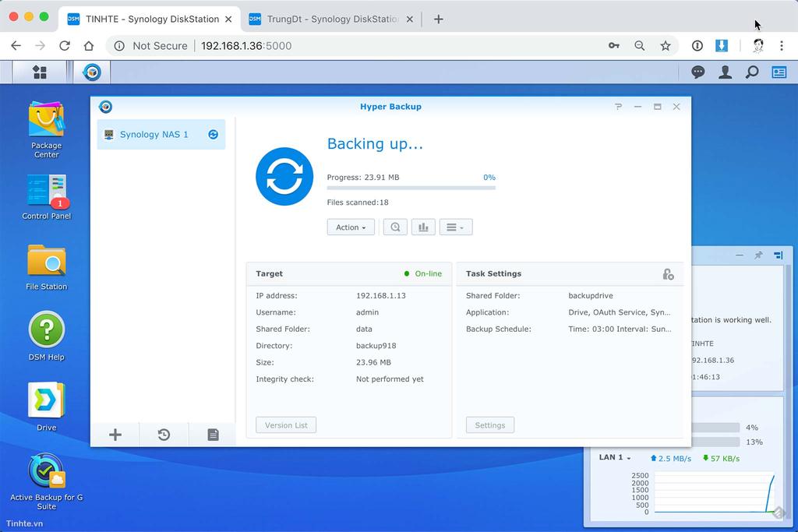Open DSM notifications speech bubble icon
The image size is (798, 532).
pos(697,72)
